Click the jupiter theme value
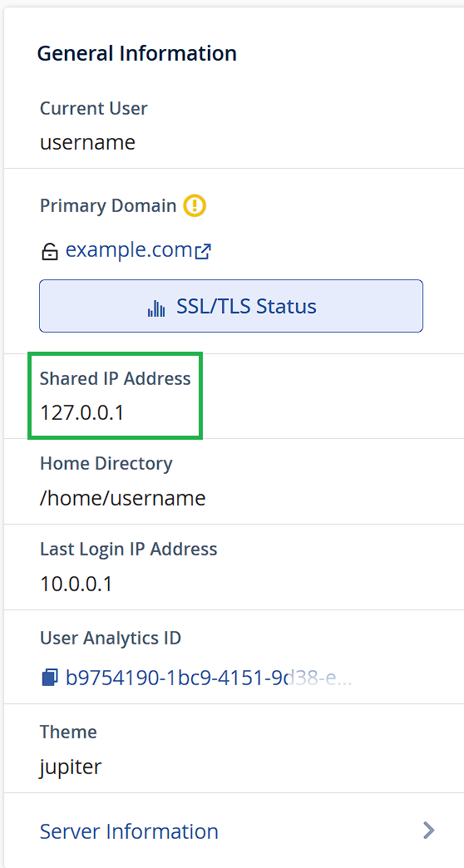 click(x=71, y=767)
